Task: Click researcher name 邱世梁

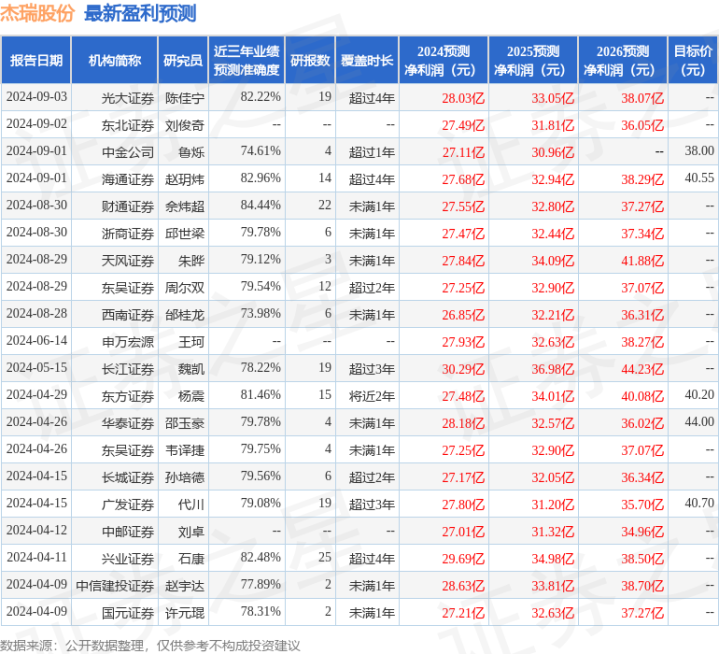Action: pyautogui.click(x=185, y=233)
